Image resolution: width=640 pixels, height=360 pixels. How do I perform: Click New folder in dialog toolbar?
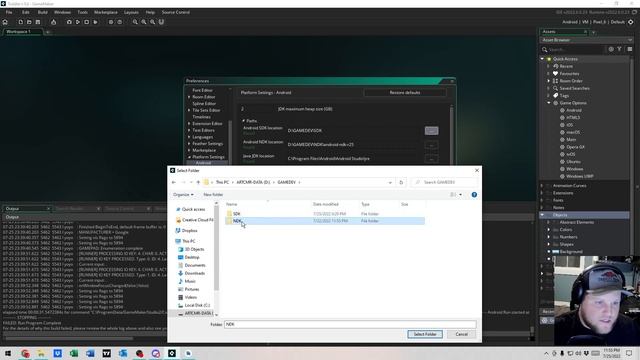click(x=213, y=195)
